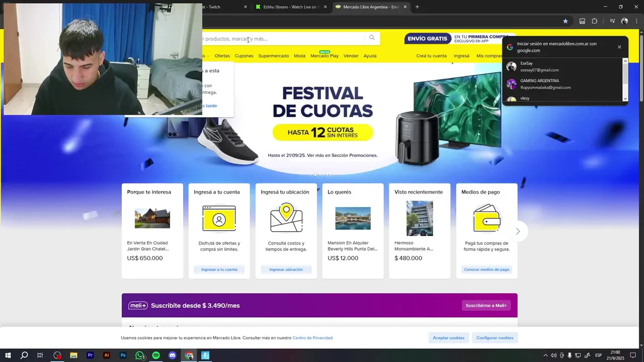Launch Photoshop from the taskbar

click(123, 355)
